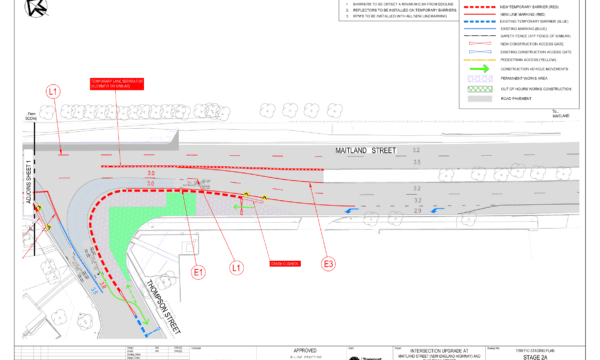The height and width of the screenshot is (360, 600).
Task: Click the L1 callout circle above the tree line
Action: click(53, 92)
